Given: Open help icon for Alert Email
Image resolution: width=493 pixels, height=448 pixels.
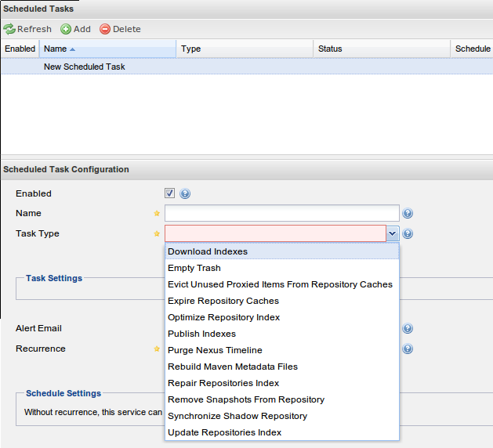Looking at the screenshot, I should pyautogui.click(x=408, y=328).
